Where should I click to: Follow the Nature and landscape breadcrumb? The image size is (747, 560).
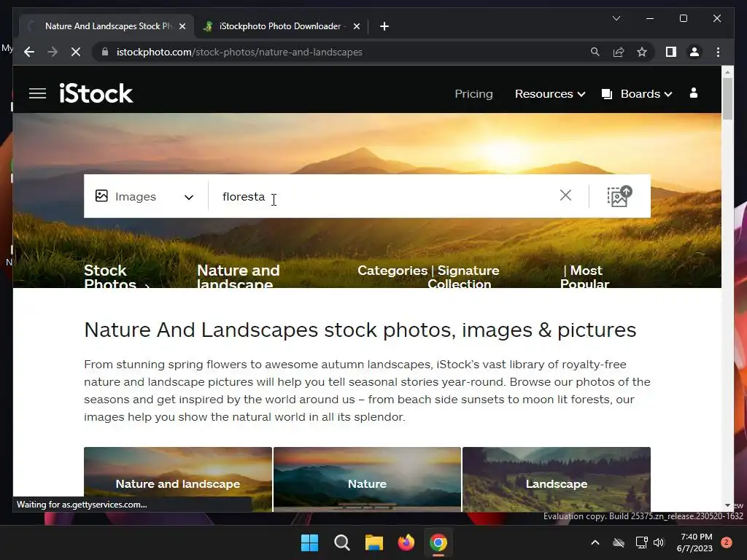(x=239, y=276)
